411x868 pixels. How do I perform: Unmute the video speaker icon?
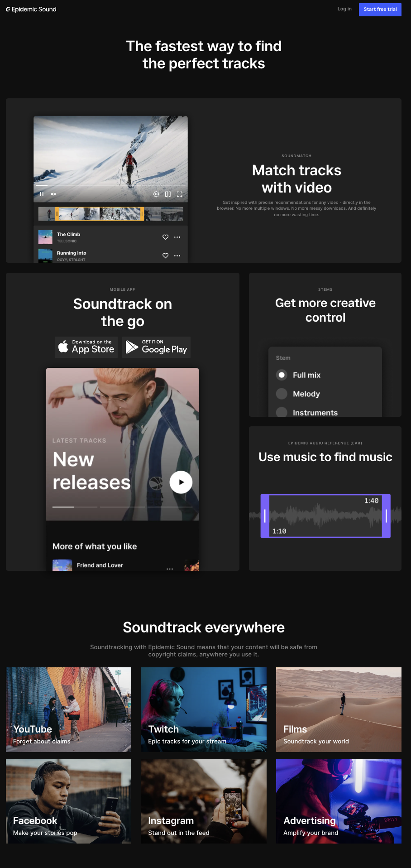pyautogui.click(x=53, y=194)
